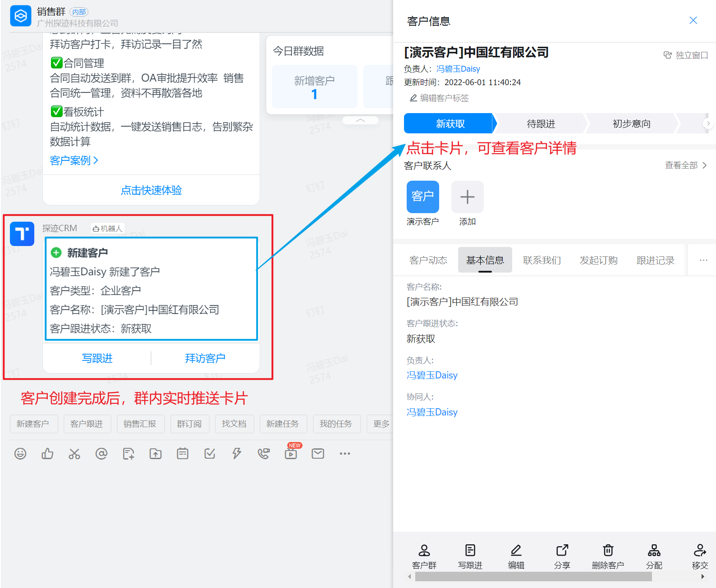
Task: Switch to 客户动态 tab
Action: 428,260
